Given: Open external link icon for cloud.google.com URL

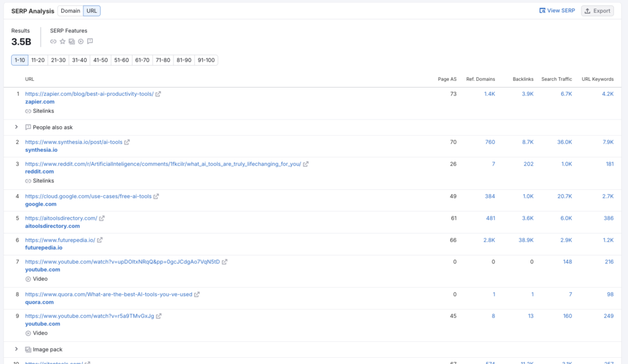Looking at the screenshot, I should tap(156, 196).
